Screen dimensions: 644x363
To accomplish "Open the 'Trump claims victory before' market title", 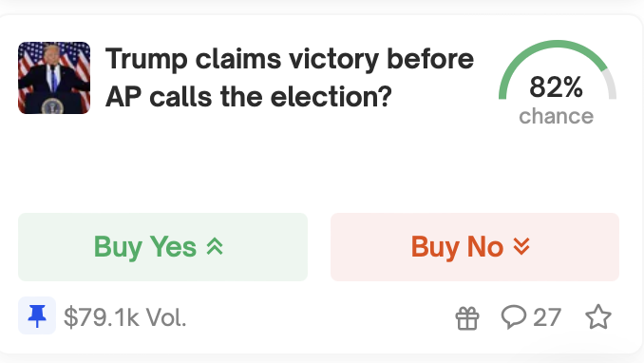I will coord(290,59).
